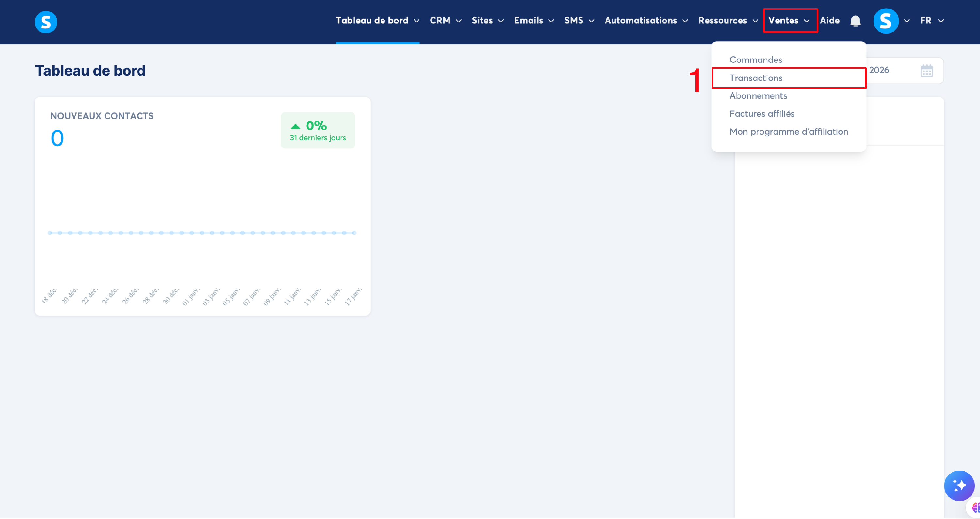Select Transactions in the dropdown
The height and width of the screenshot is (519, 980).
click(x=756, y=78)
